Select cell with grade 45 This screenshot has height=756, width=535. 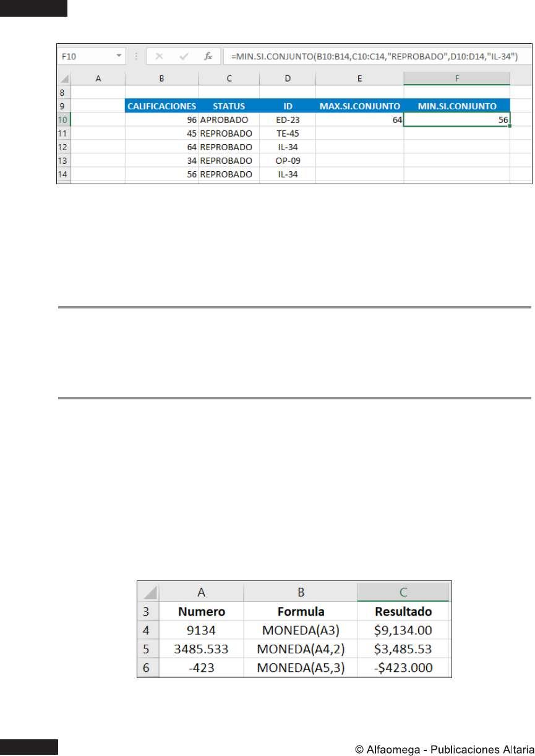[161, 134]
